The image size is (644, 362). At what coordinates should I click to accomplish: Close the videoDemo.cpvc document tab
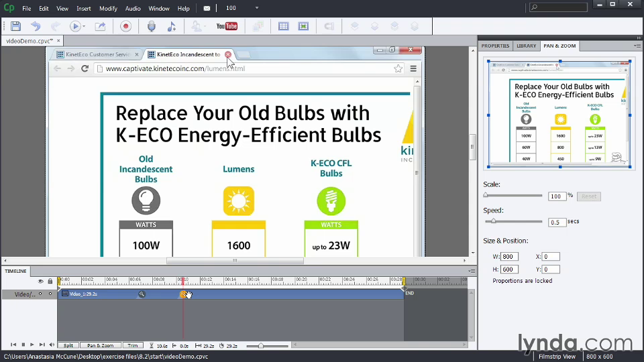58,41
